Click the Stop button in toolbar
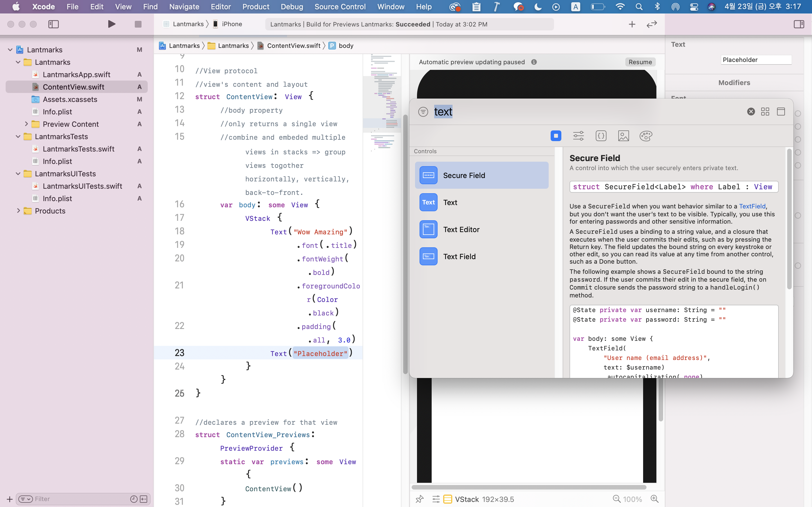The width and height of the screenshot is (812, 507). pyautogui.click(x=138, y=24)
